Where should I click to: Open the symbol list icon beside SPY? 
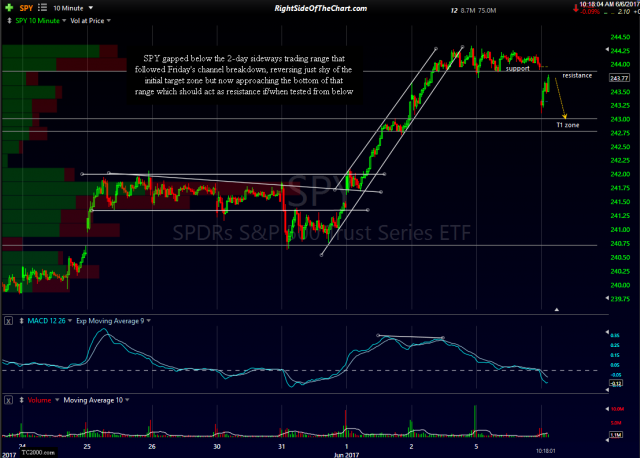(x=42, y=8)
